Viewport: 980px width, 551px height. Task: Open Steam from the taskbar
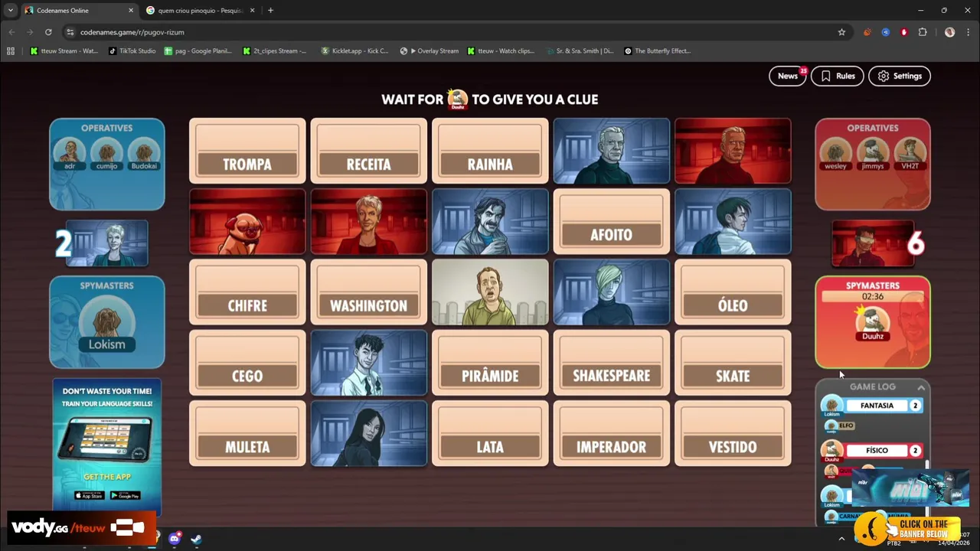pyautogui.click(x=197, y=539)
